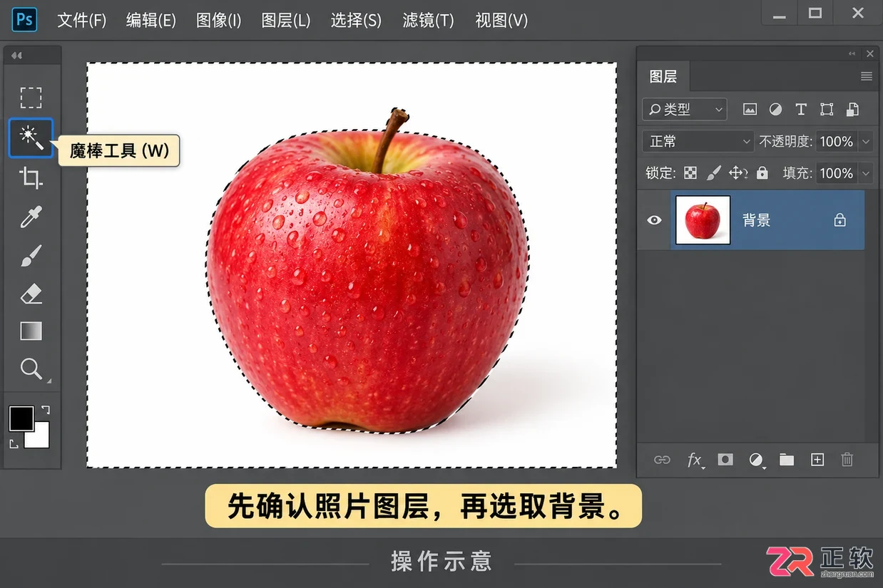Close the Layers panel with X
883x588 pixels.
pyautogui.click(x=870, y=53)
